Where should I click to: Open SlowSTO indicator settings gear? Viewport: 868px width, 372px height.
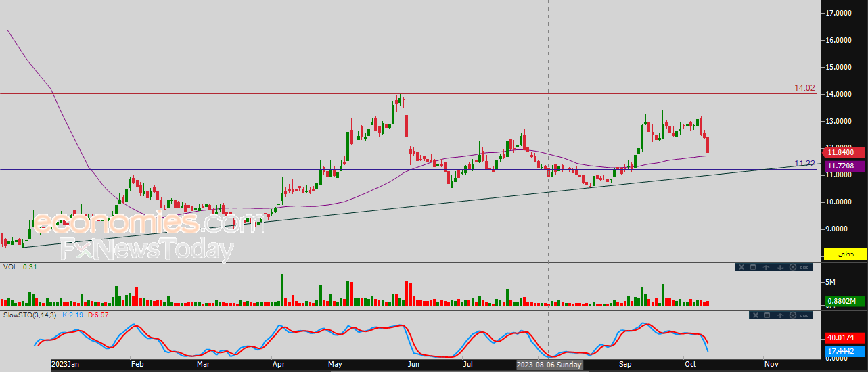pyautogui.click(x=793, y=315)
